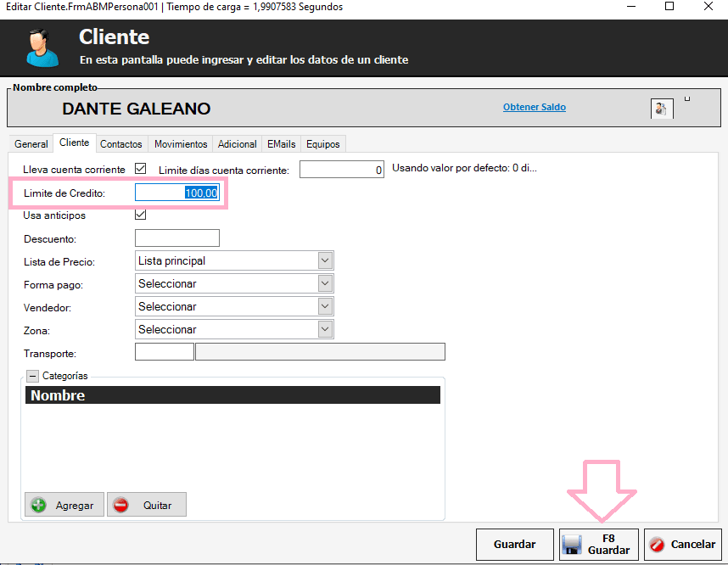Click the Limite de Credito field
This screenshot has height=565, width=728.
tap(176, 193)
